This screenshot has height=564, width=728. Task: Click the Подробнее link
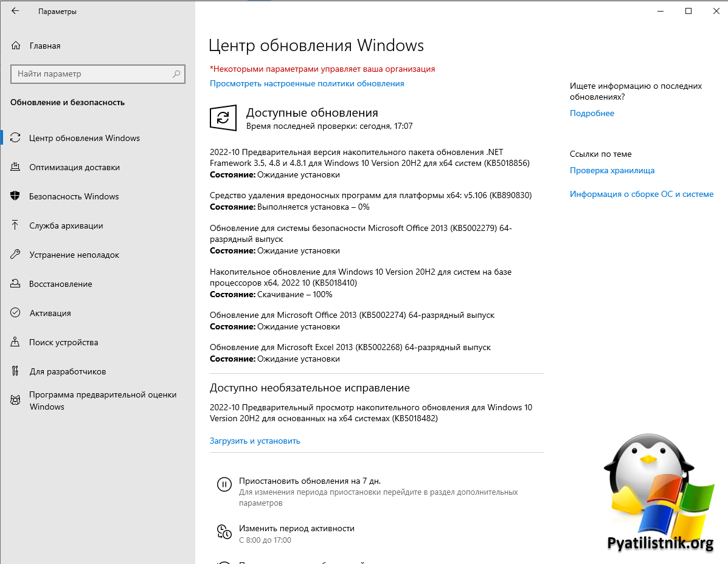click(592, 113)
